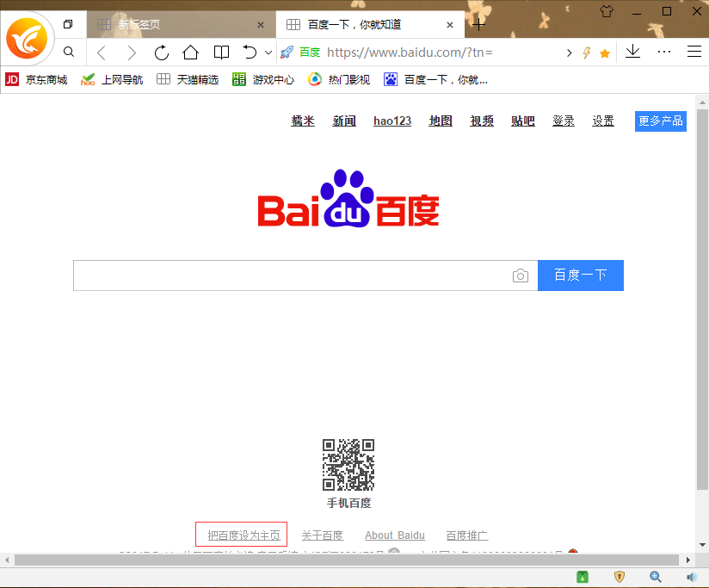Click the 百度一下 search button
This screenshot has height=588, width=709.
coord(581,275)
